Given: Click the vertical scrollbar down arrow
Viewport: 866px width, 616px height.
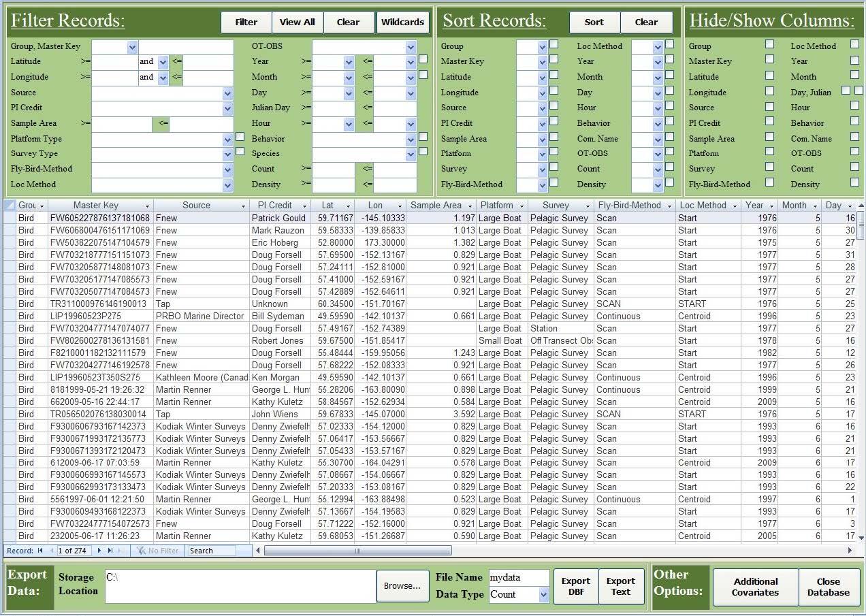Looking at the screenshot, I should [861, 537].
